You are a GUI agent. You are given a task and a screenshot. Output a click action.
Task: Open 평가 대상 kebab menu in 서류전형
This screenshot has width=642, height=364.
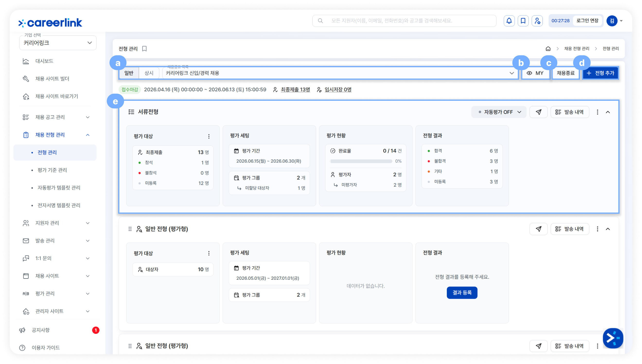point(209,136)
